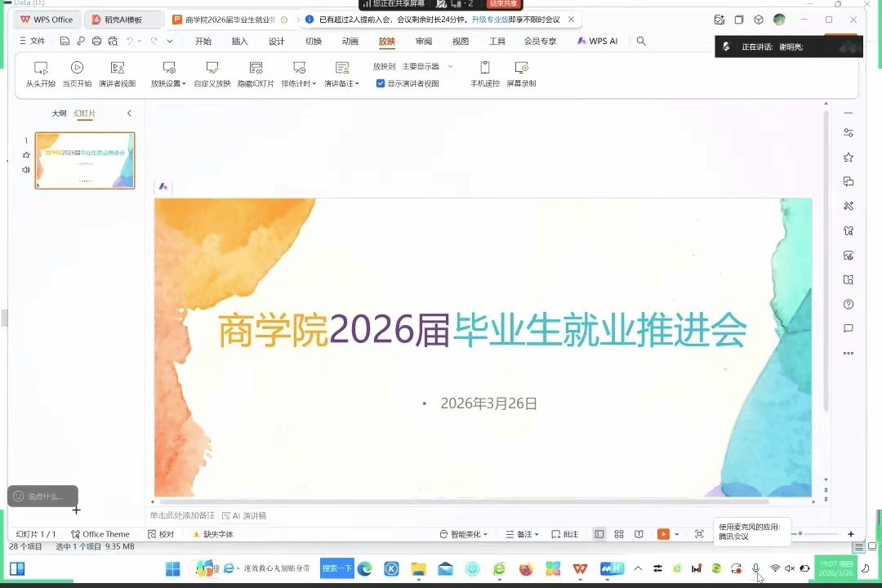882x588 pixels.
Task: Click the 结束共享 stop sharing button
Action: (503, 4)
